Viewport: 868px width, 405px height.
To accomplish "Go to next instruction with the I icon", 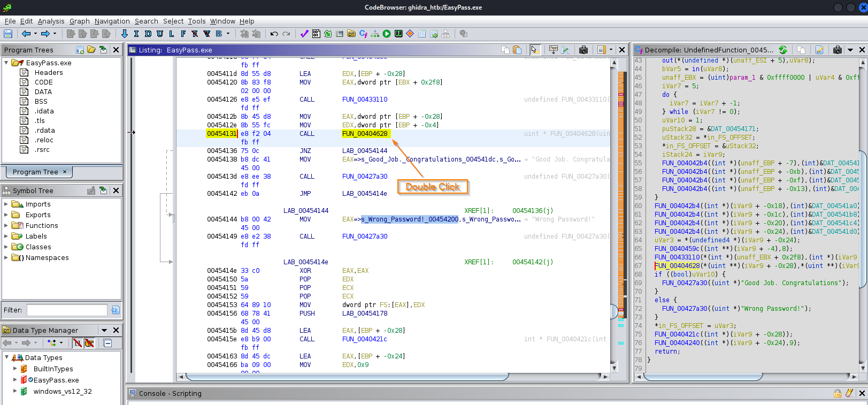I will click(136, 34).
